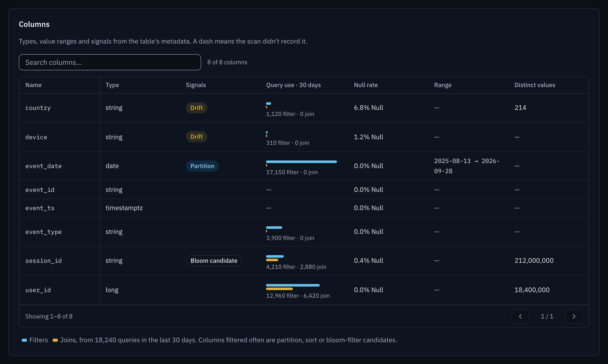Click the 214 distinct values cell
This screenshot has width=608, height=364.
click(520, 108)
